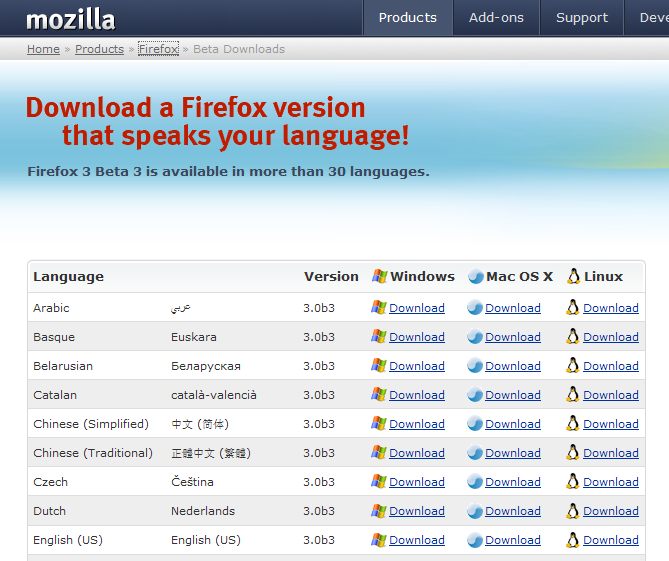This screenshot has width=669, height=561.
Task: Click the Mac icon in the English (US) row
Action: 475,539
